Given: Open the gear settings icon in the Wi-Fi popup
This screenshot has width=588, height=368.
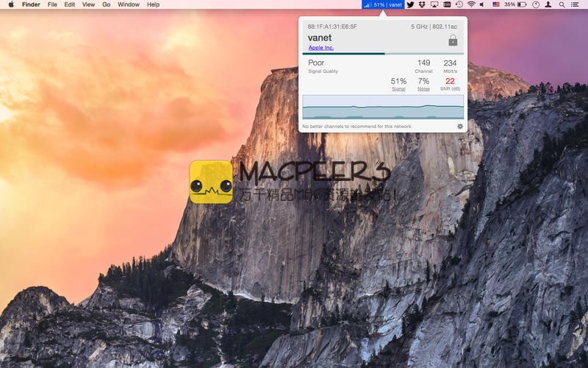Looking at the screenshot, I should (x=460, y=127).
